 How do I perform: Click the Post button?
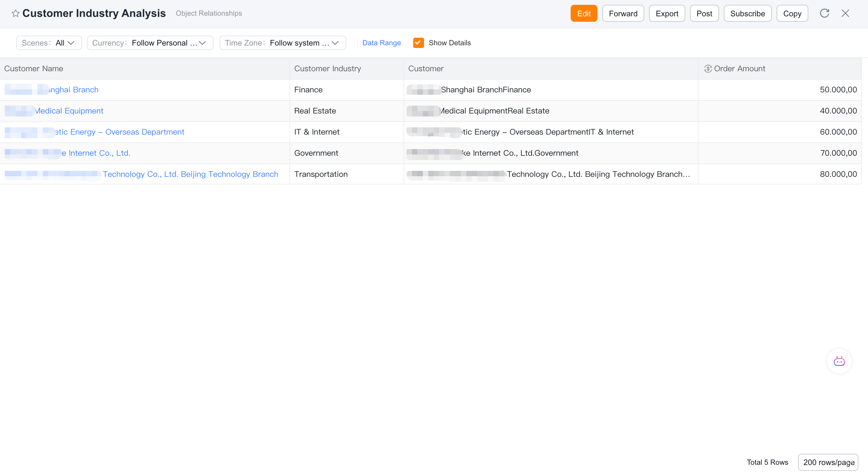[x=704, y=14]
